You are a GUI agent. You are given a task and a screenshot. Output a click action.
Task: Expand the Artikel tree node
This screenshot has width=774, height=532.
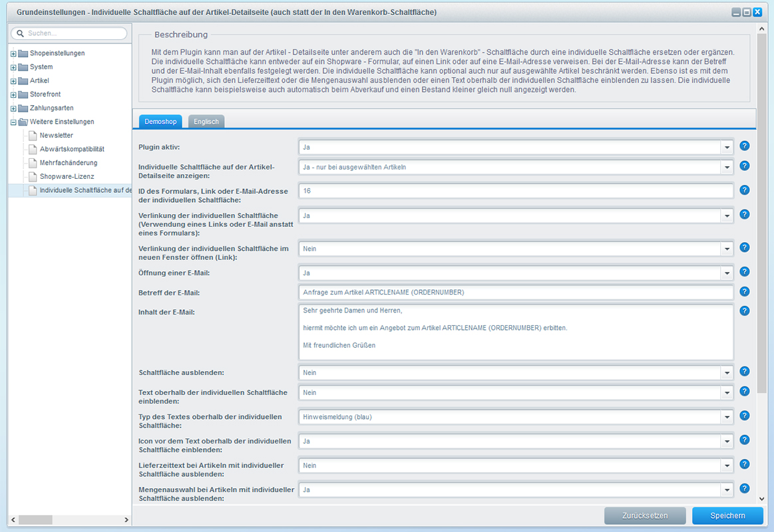[x=13, y=81]
